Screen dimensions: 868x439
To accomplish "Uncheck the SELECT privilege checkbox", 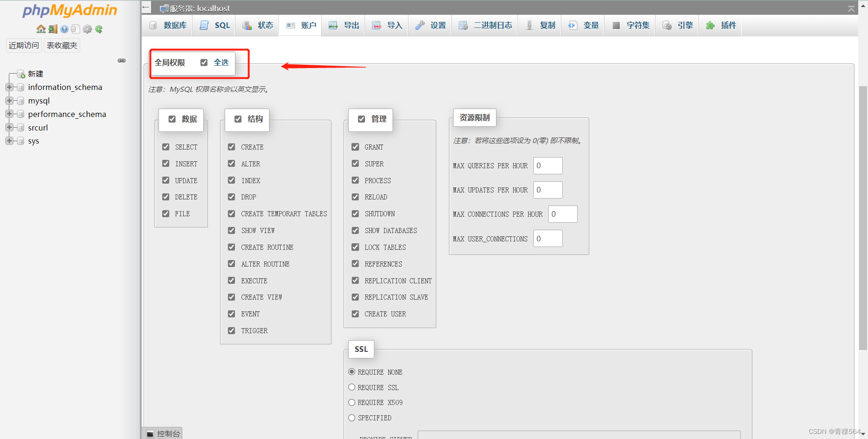I will [166, 147].
